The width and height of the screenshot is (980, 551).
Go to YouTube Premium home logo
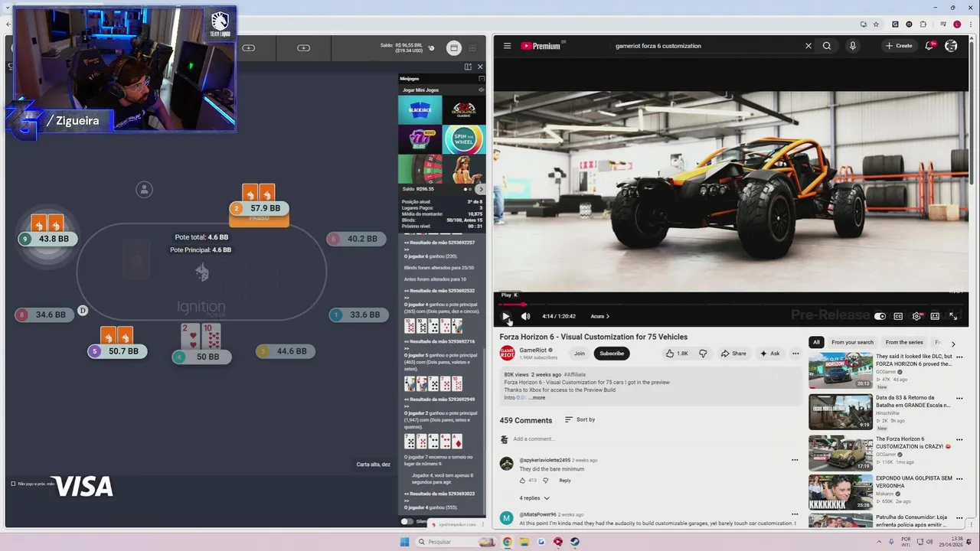[541, 46]
